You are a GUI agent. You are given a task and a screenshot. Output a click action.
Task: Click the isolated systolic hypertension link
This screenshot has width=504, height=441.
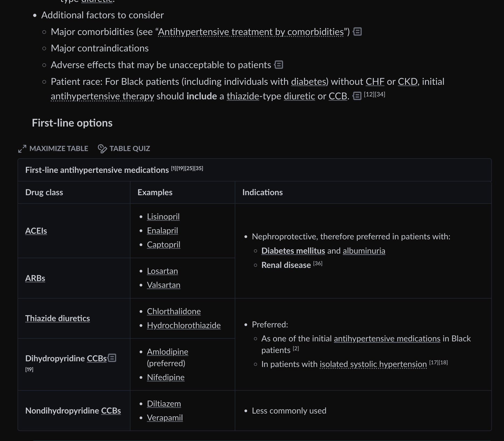point(373,364)
